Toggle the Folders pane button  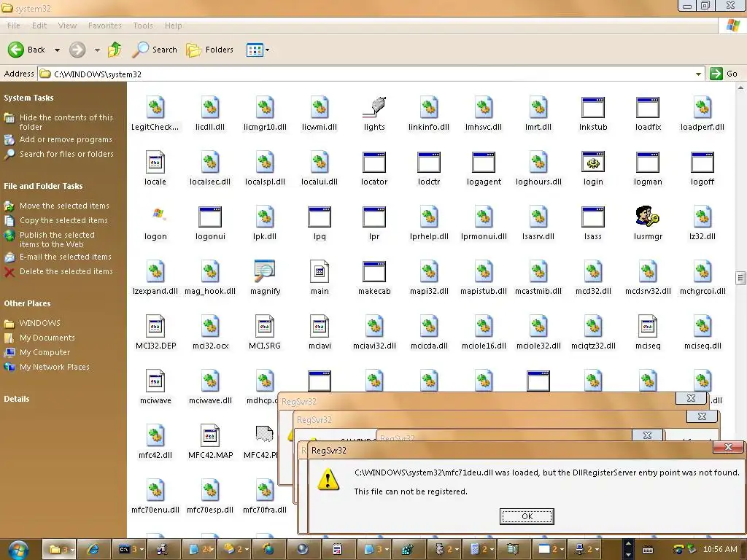pyautogui.click(x=209, y=50)
